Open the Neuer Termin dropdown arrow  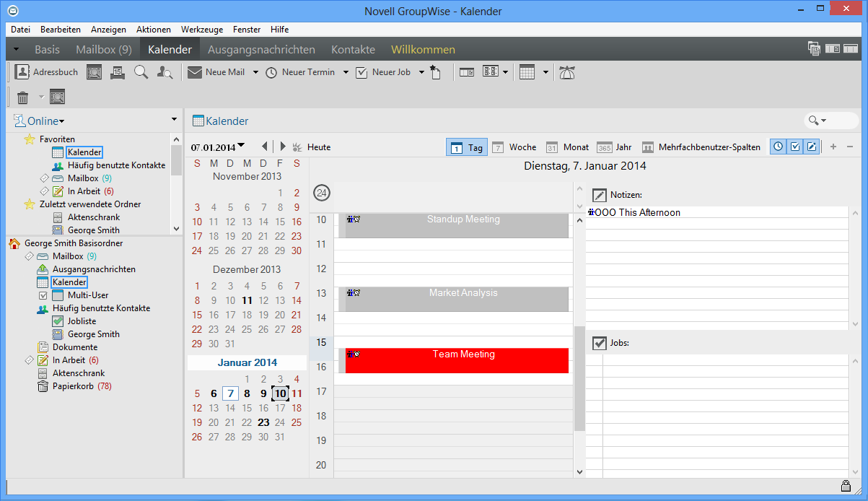pos(346,72)
